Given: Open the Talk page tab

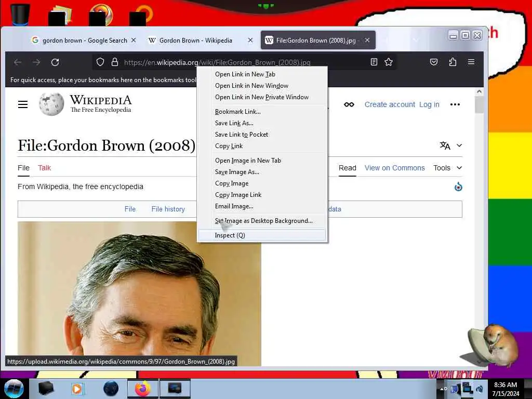Looking at the screenshot, I should tap(45, 168).
